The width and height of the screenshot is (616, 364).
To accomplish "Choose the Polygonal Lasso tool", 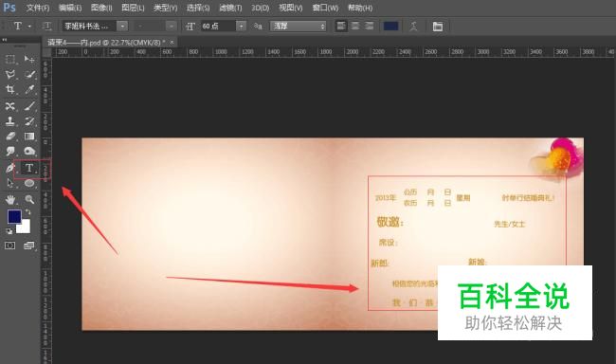I will click(x=10, y=74).
